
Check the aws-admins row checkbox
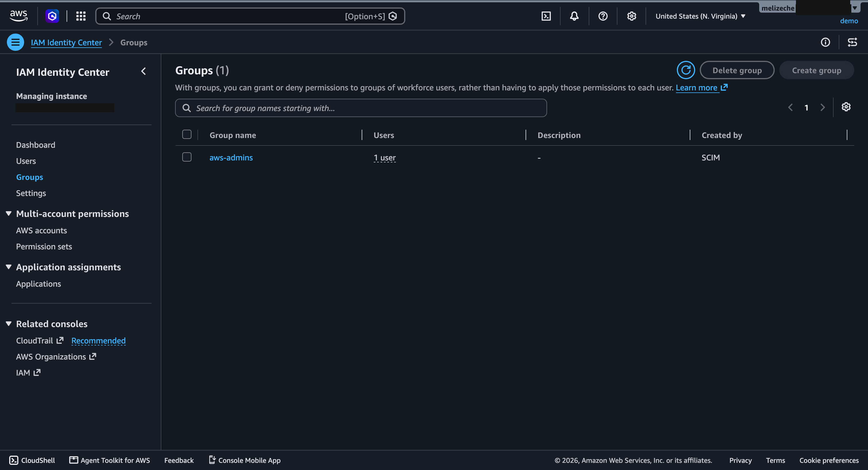(x=187, y=157)
